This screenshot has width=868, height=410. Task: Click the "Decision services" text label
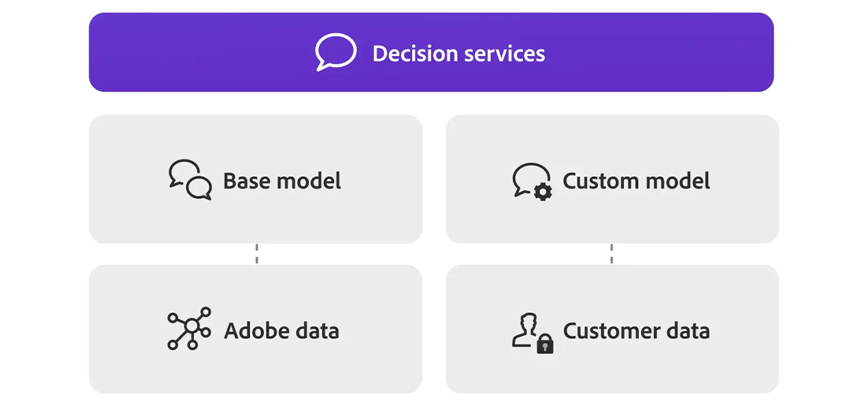(x=459, y=53)
